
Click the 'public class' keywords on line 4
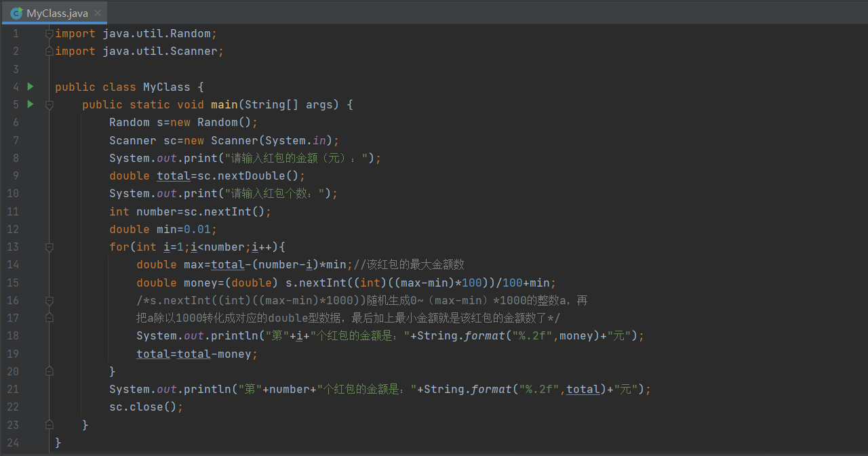coord(96,87)
